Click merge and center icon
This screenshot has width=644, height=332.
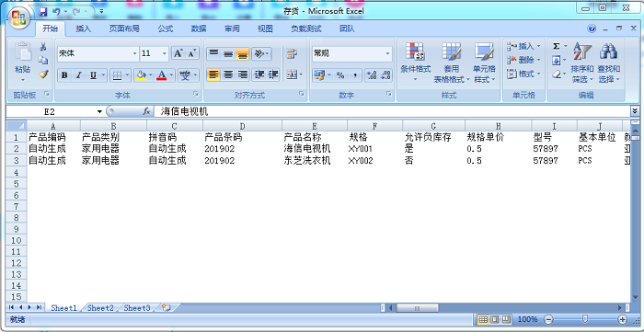(x=292, y=74)
